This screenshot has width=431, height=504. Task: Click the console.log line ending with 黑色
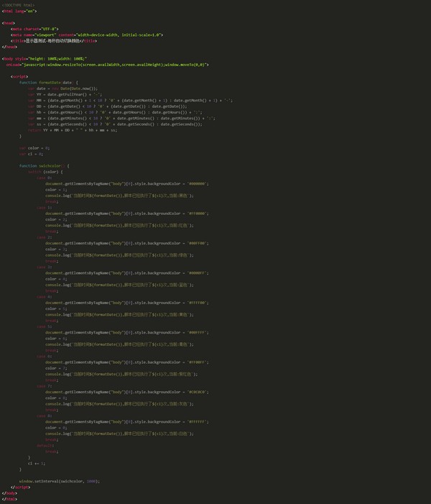pos(119,196)
